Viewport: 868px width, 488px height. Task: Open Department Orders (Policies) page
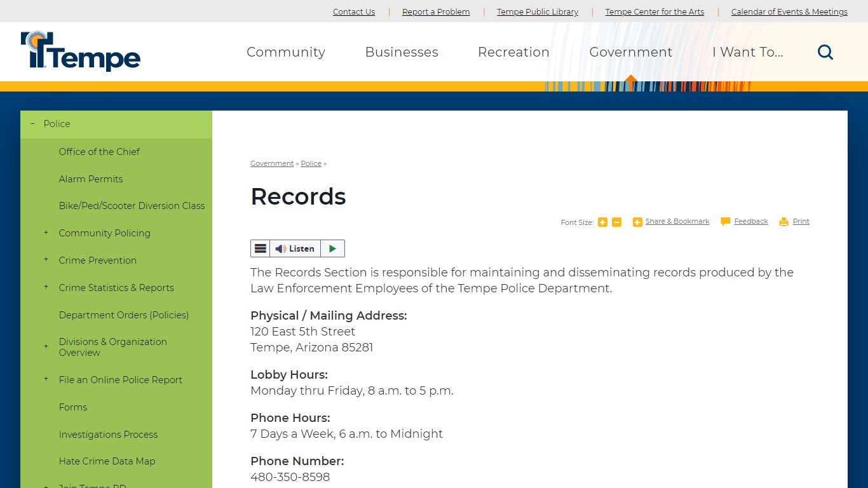pos(124,315)
